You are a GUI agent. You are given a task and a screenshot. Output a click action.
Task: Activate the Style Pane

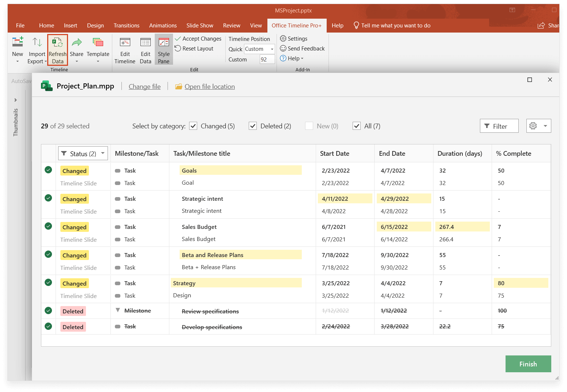click(x=164, y=50)
